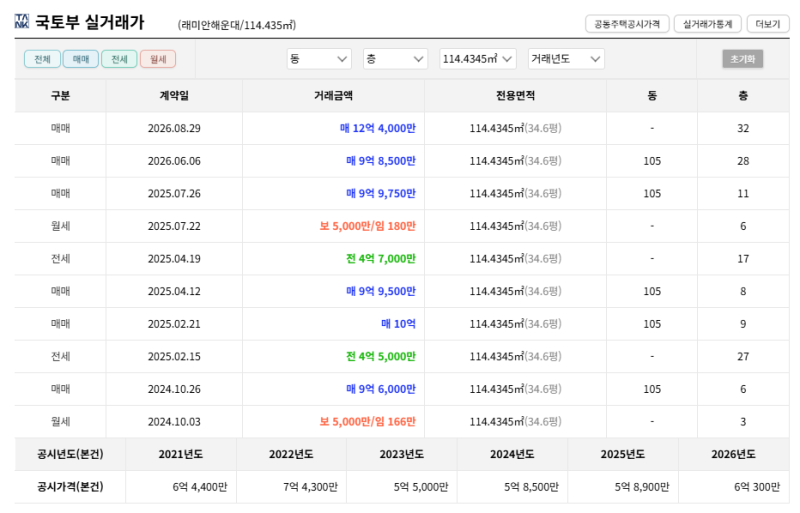Click price 매 9억 9,750만
The height and width of the screenshot is (513, 800).
coord(381,193)
